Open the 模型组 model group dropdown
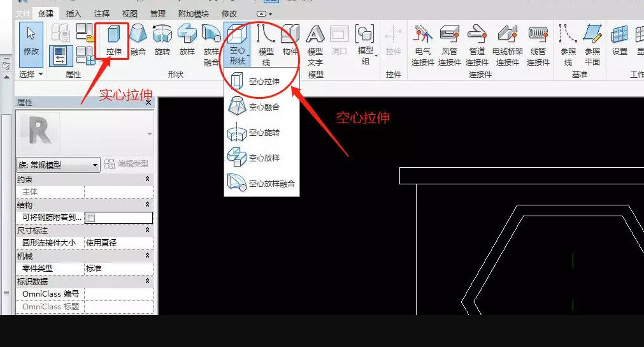The image size is (644, 347). 366,45
